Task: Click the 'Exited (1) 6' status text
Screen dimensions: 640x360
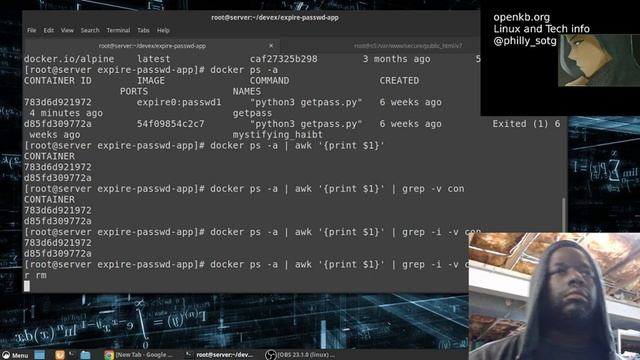Action: 526,124
